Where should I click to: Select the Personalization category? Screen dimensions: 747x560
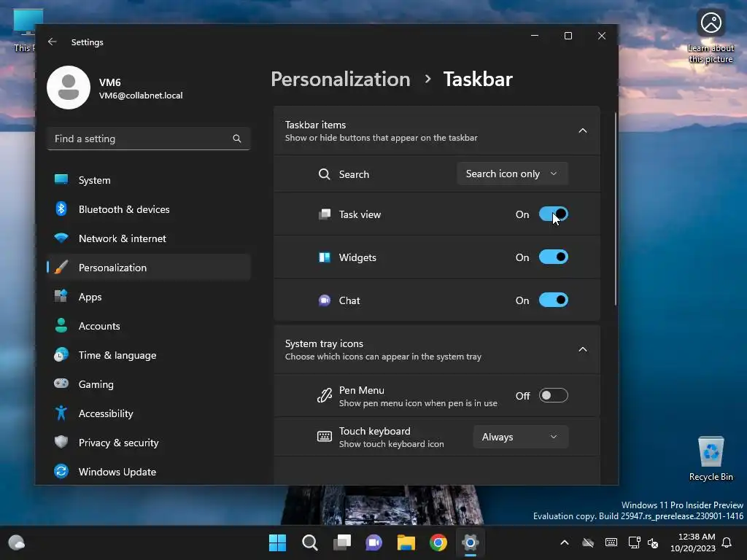149,268
